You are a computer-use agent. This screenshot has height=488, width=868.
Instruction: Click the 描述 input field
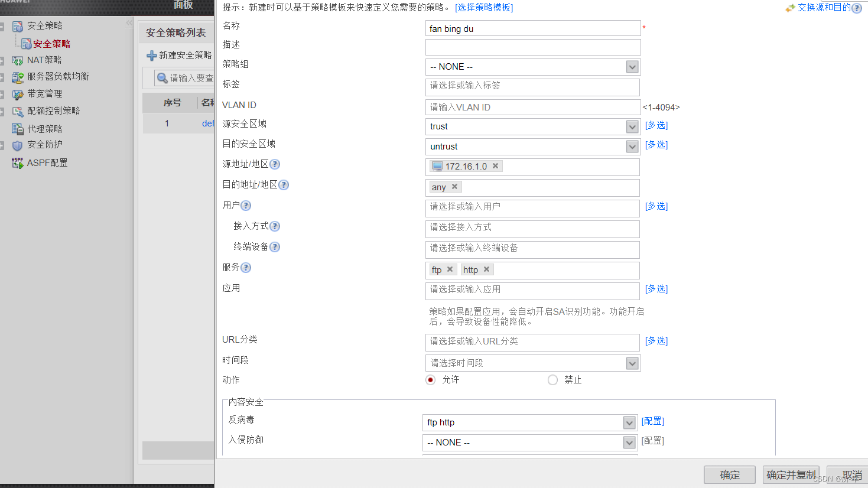533,47
